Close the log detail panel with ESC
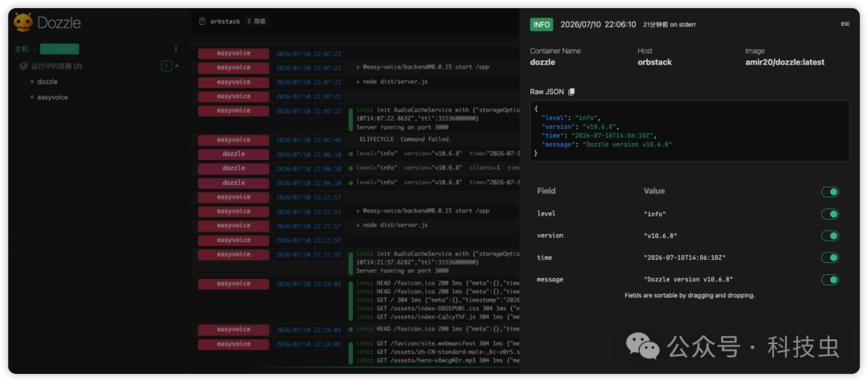The width and height of the screenshot is (868, 382). (845, 24)
